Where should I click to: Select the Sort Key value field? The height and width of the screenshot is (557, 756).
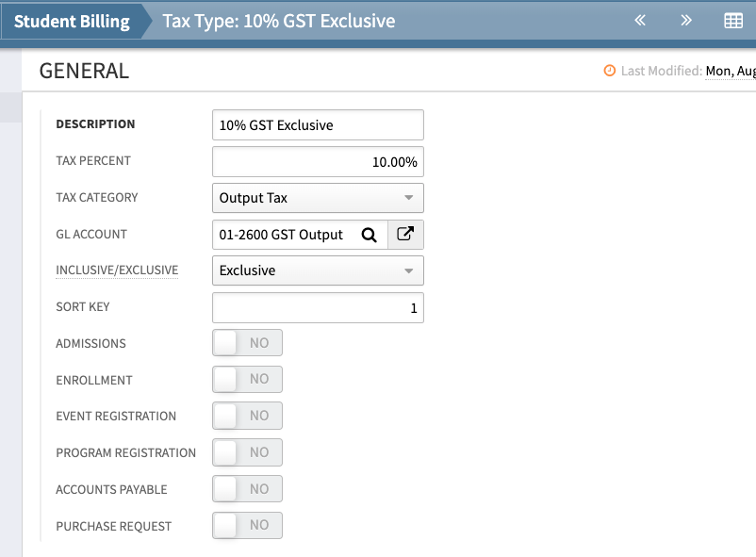[x=317, y=306]
